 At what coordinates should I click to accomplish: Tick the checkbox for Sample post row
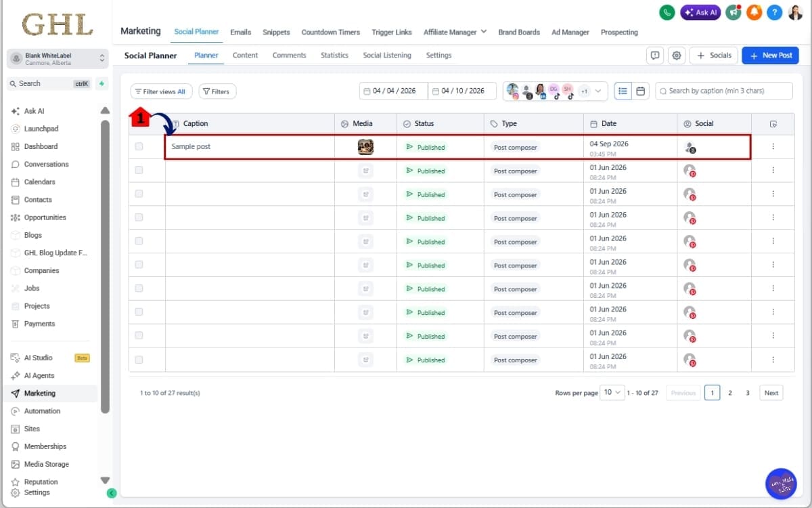point(139,146)
